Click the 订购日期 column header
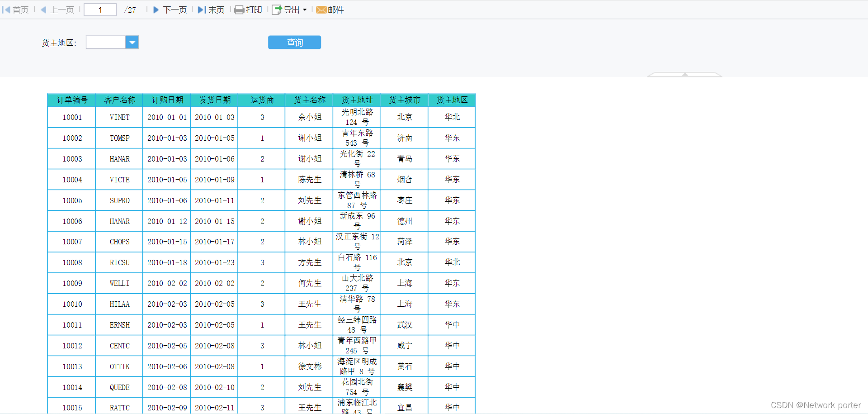Image resolution: width=868 pixels, height=414 pixels. click(167, 100)
